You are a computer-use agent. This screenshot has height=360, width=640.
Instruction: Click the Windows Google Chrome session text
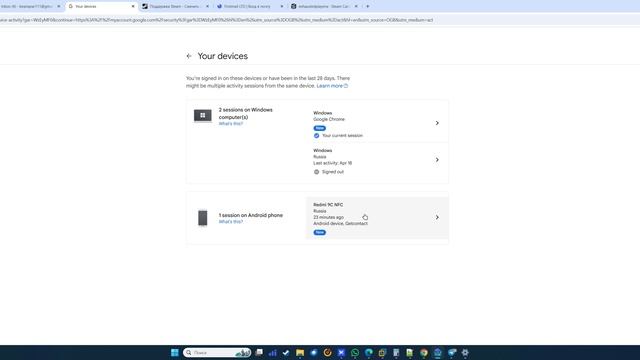(x=329, y=116)
